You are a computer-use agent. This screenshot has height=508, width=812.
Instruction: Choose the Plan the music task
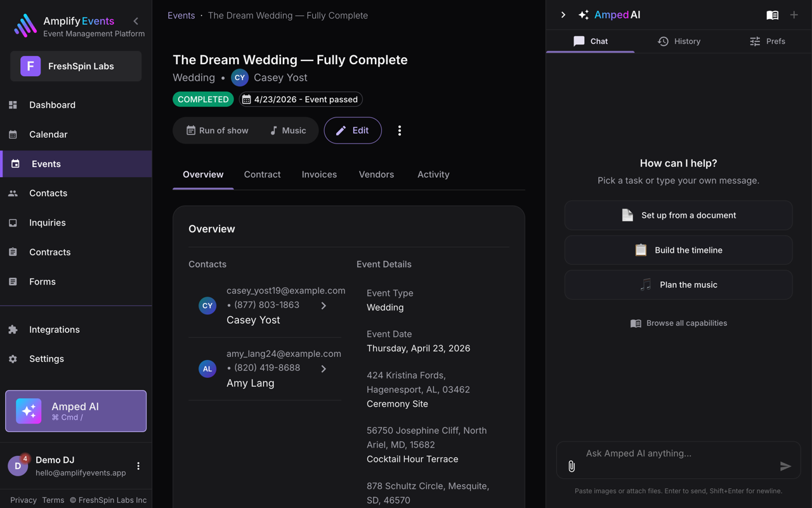click(x=679, y=284)
